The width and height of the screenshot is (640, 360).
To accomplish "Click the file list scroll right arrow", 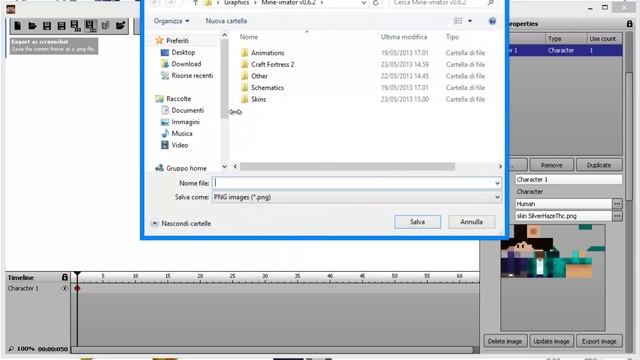I will (500, 166).
